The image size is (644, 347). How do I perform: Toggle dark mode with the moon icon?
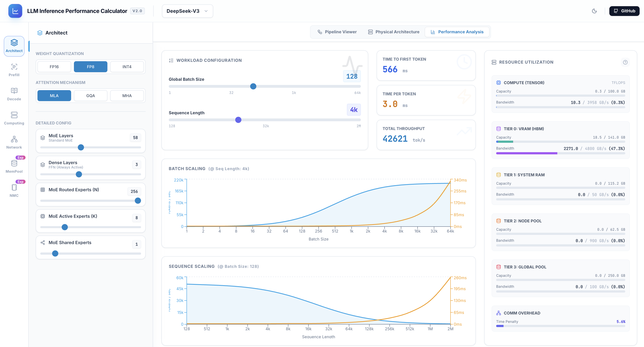pyautogui.click(x=594, y=11)
